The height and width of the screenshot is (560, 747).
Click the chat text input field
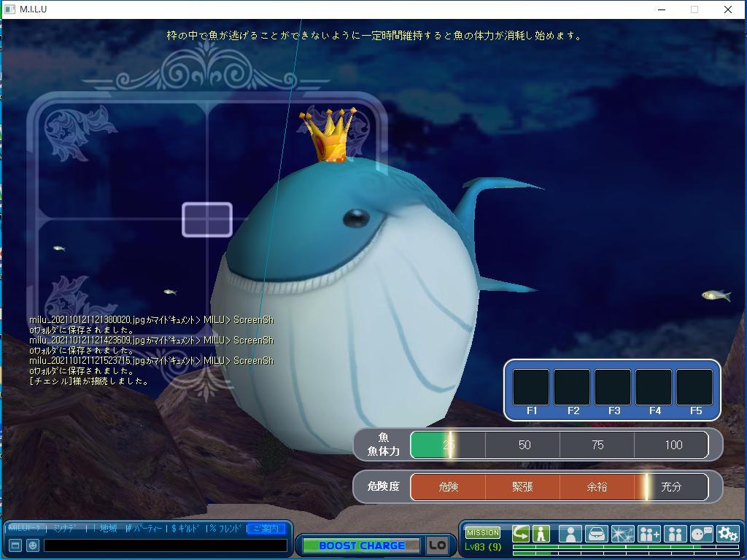click(x=166, y=545)
